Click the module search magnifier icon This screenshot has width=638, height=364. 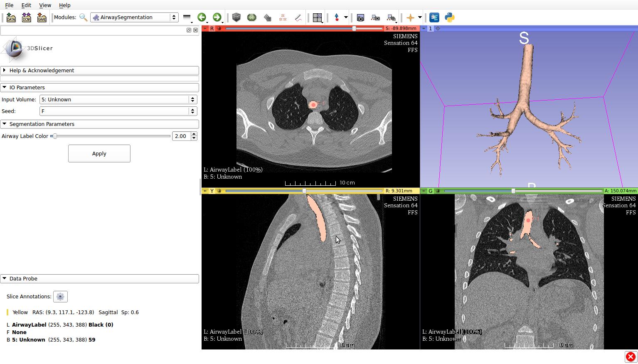(x=83, y=17)
